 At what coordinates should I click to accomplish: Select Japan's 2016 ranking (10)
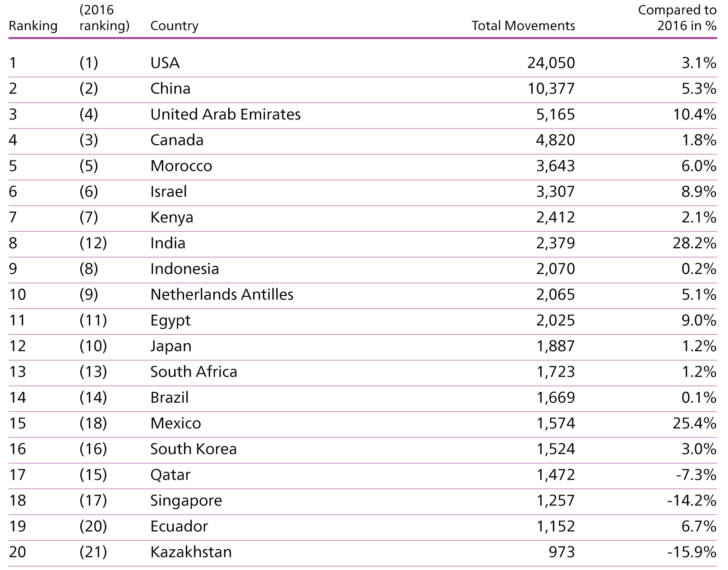93,346
